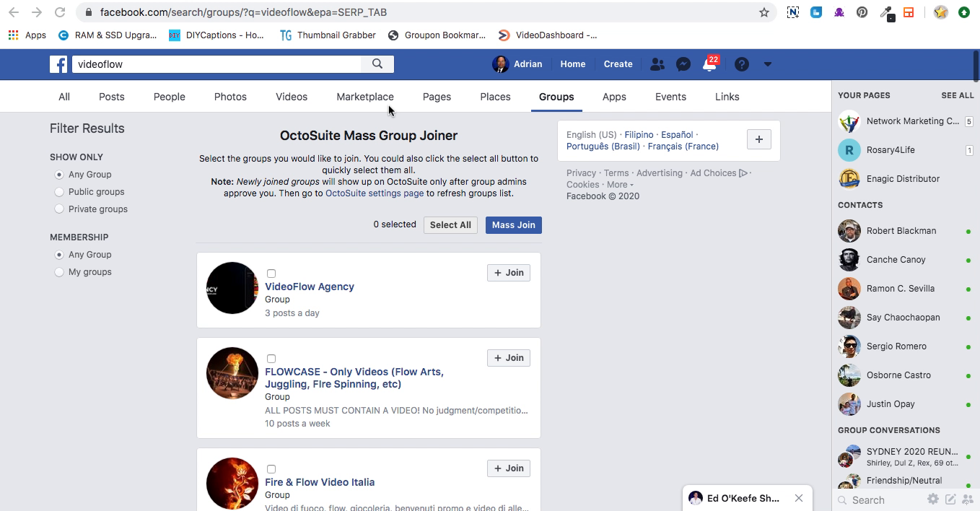This screenshot has height=511, width=980.
Task: Switch to the Videos tab
Action: click(292, 97)
